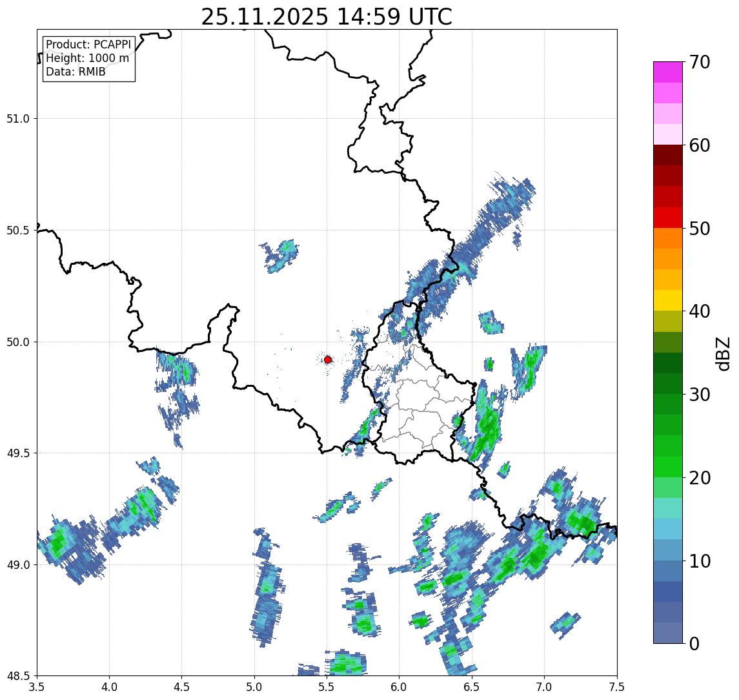Click the title '25.11.2025 14:59 UTC'
Image resolution: width=739 pixels, height=700 pixels.
click(327, 17)
